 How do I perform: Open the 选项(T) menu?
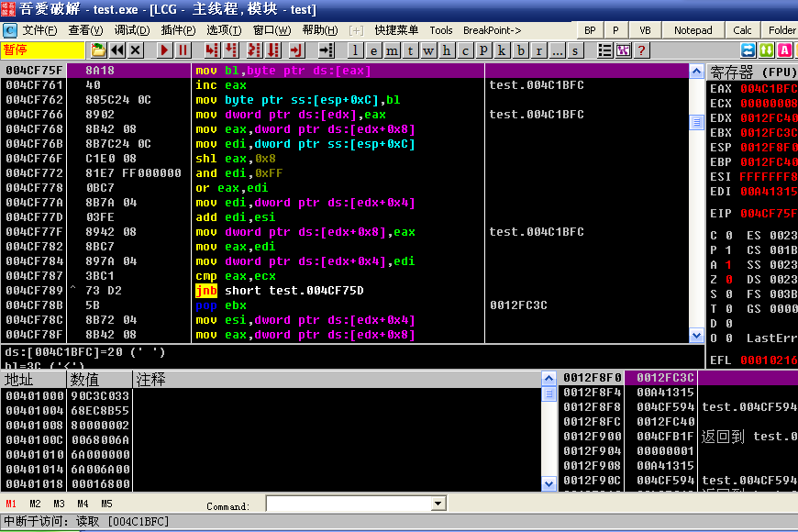click(224, 30)
